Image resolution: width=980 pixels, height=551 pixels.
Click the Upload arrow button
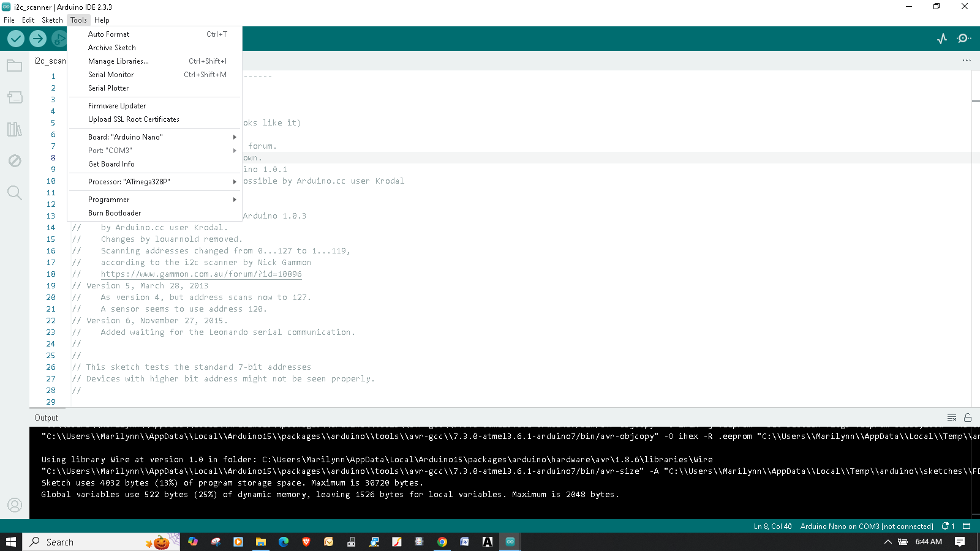click(x=38, y=39)
